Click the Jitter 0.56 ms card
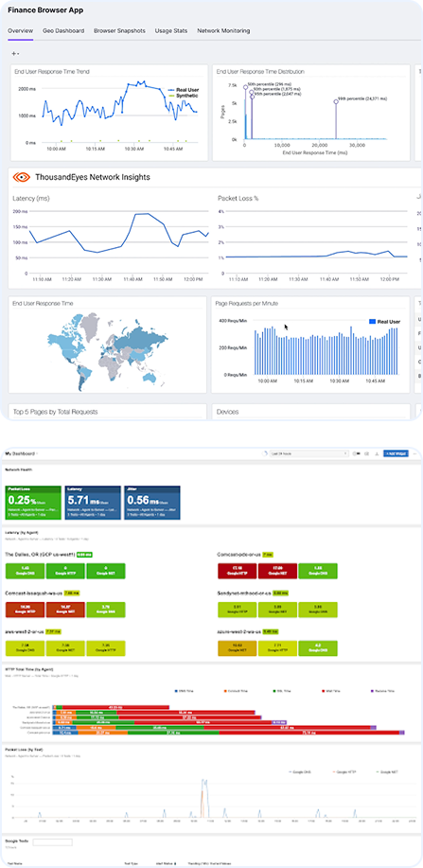423x868 pixels. (151, 503)
